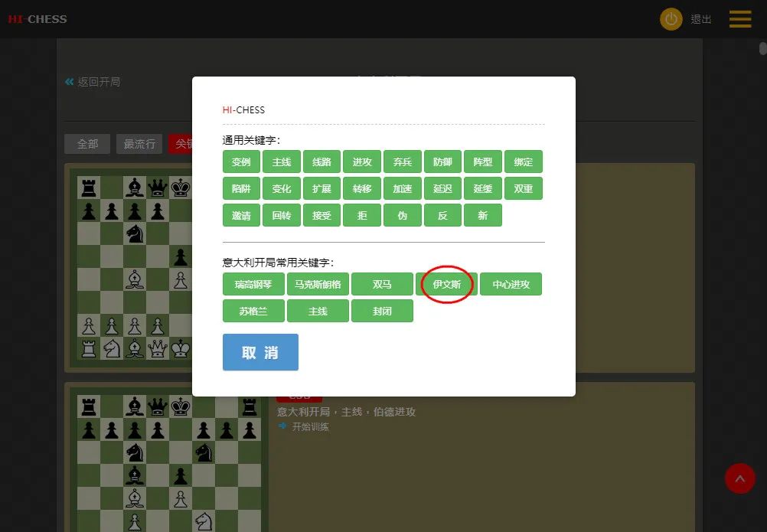This screenshot has width=767, height=532.
Task: Click the power logout icon
Action: (671, 19)
